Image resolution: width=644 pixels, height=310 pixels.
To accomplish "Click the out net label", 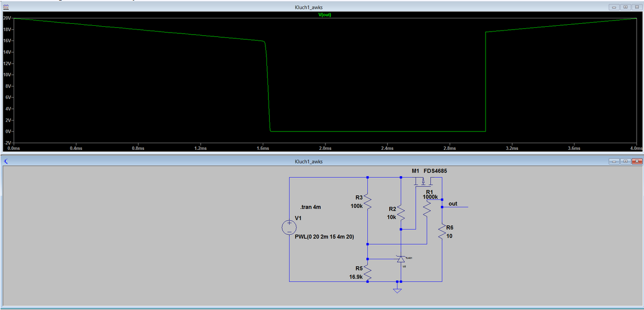I will point(453,203).
